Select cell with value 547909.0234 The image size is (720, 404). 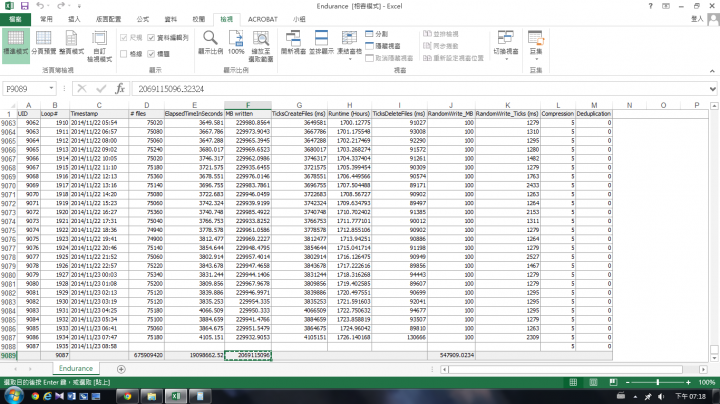click(x=451, y=355)
